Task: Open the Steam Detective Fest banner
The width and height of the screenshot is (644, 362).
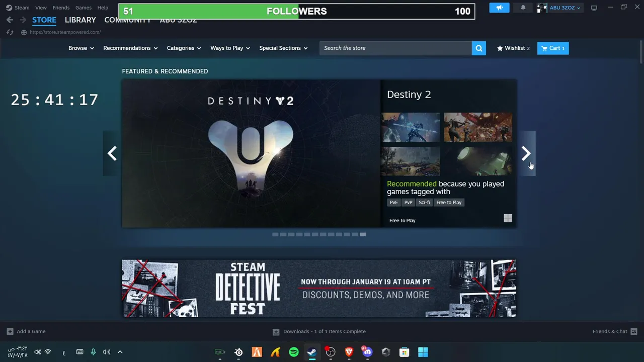Action: (x=319, y=289)
